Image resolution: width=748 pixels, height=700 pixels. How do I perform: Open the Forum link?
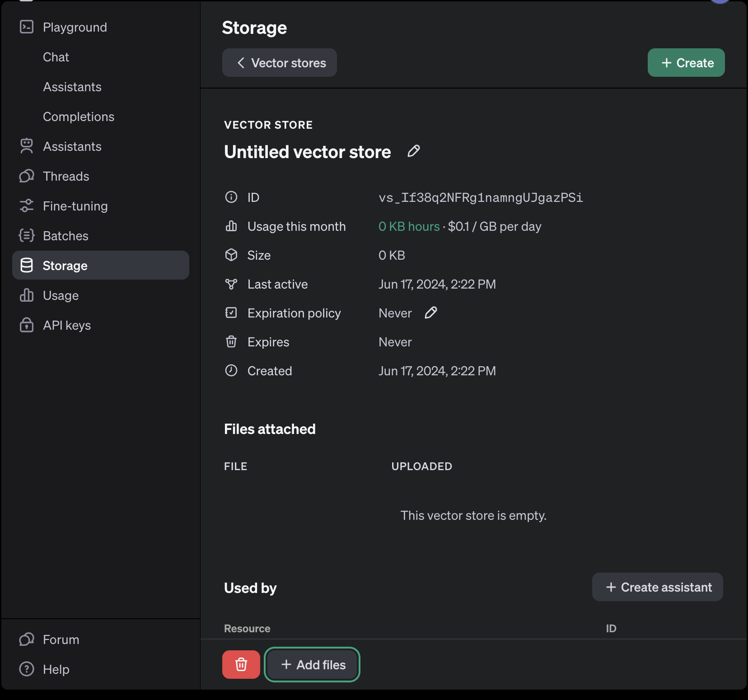tap(61, 639)
